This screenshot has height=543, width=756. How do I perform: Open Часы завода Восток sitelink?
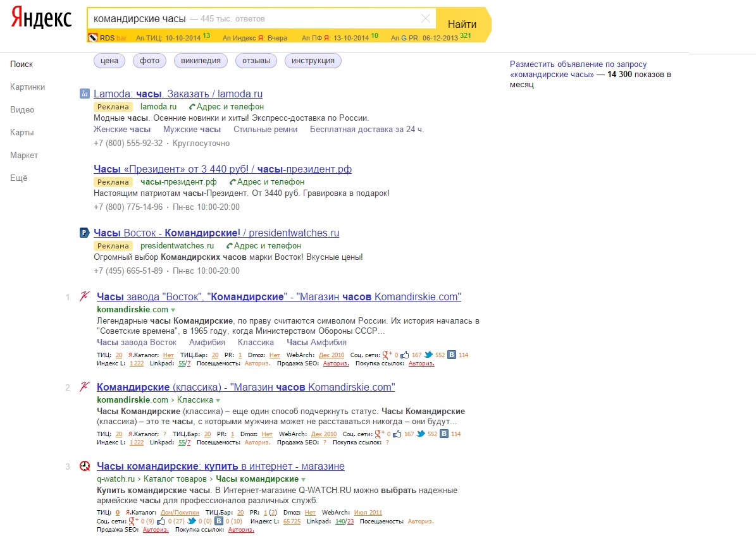[x=137, y=342]
